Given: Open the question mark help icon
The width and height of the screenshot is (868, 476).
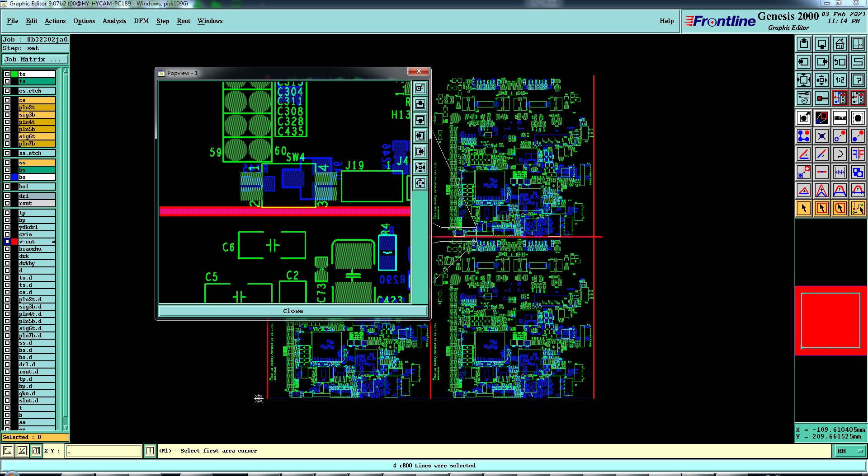Looking at the screenshot, I should (858, 80).
